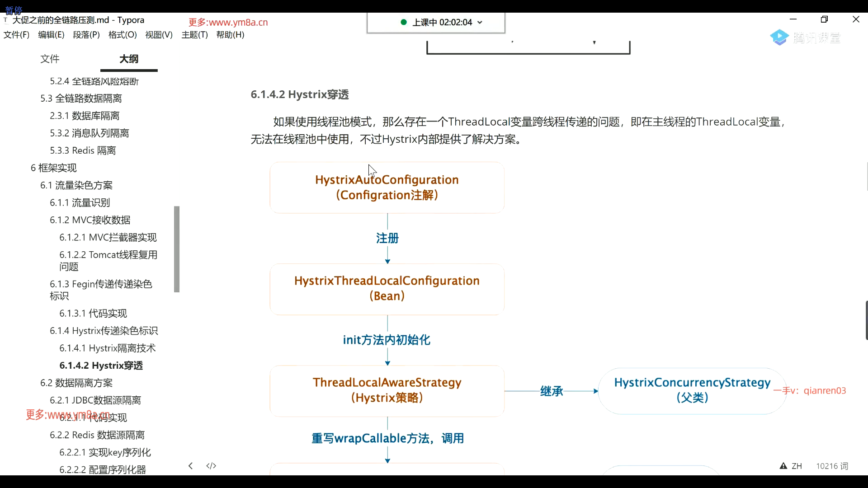This screenshot has height=488, width=868.
Task: Minimize the Typora window
Action: (x=793, y=19)
